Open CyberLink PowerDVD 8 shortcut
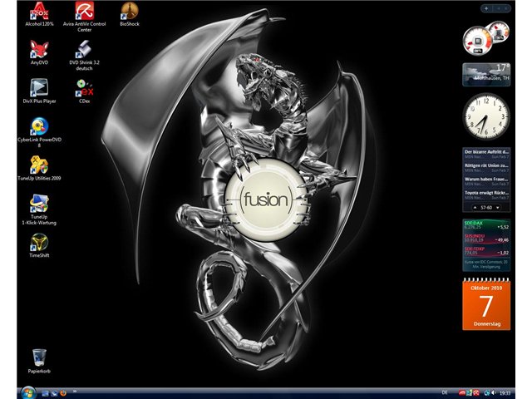 [x=39, y=132]
